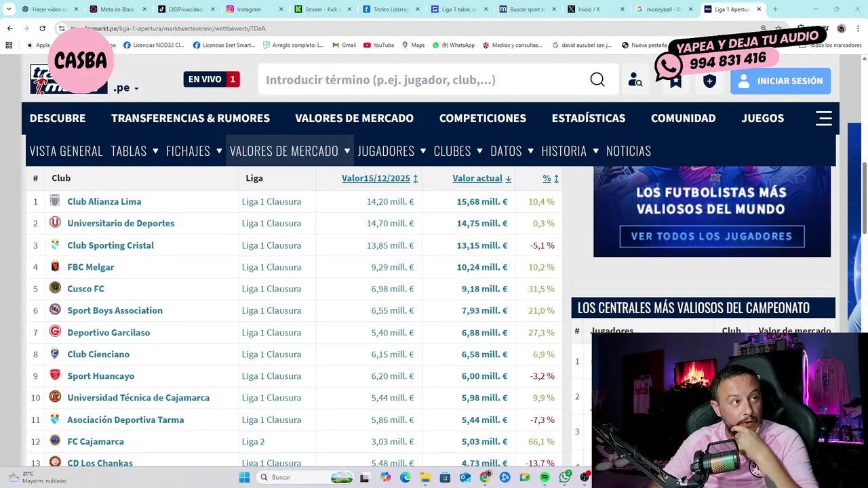The width and height of the screenshot is (868, 488).
Task: Open the VISTA GENERAL link
Action: click(66, 150)
